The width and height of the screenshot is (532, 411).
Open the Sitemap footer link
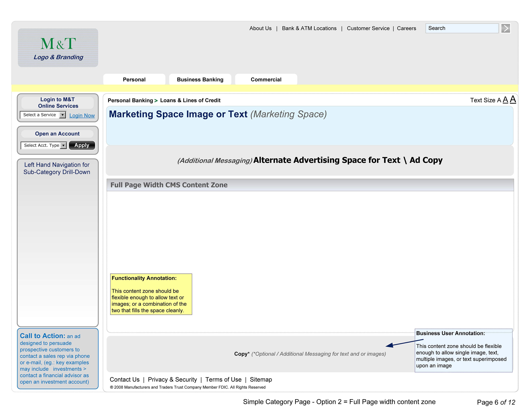coord(261,379)
